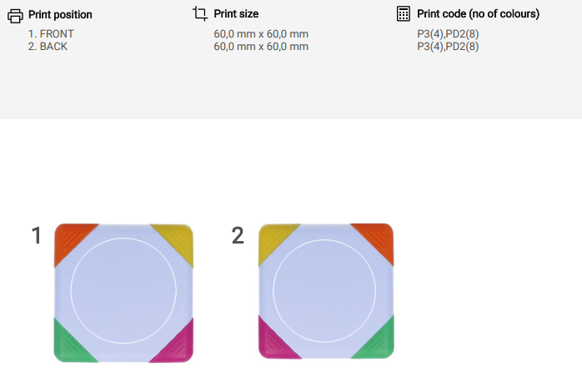Select the Print position heading

[60, 14]
